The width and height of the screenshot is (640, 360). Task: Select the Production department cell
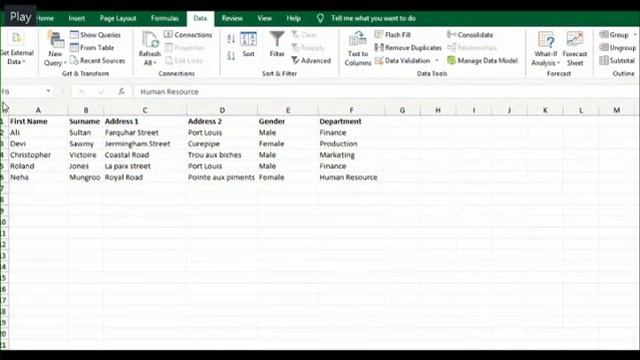351,144
